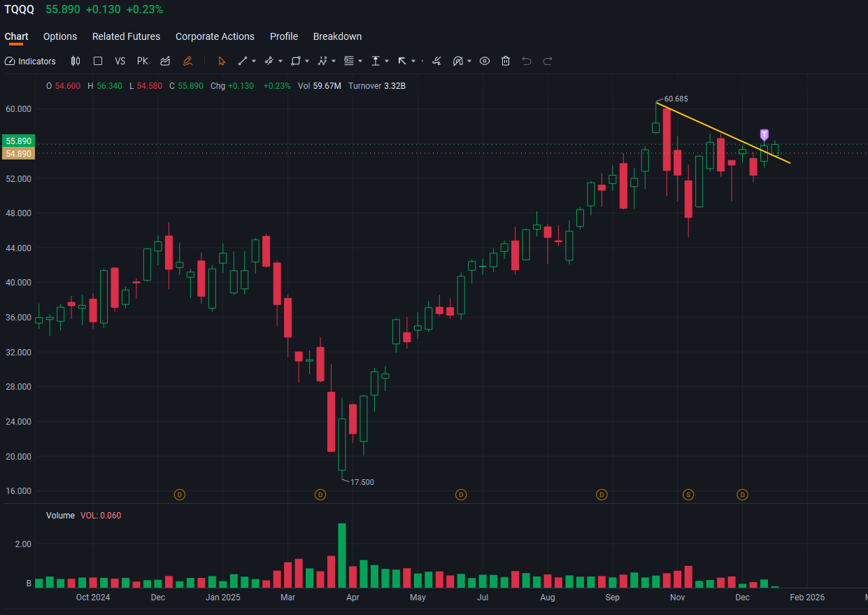Toggle the orange drawing pencil tool
This screenshot has width=868, height=615.
tap(187, 62)
